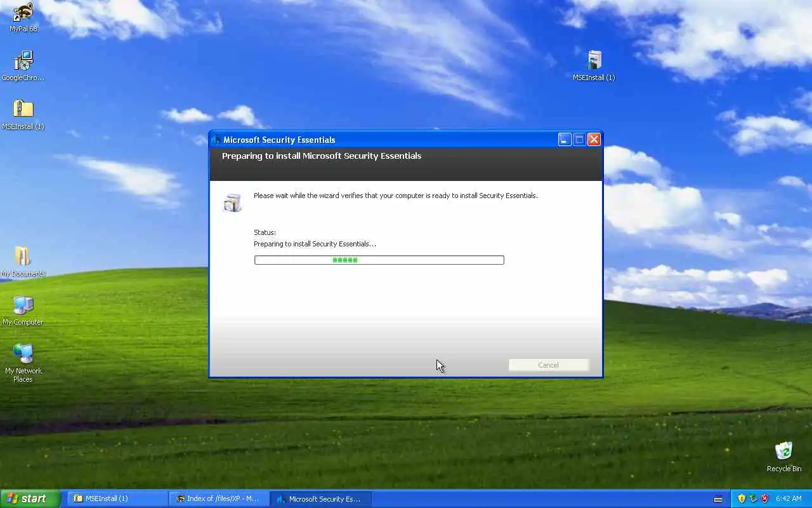Click the status line 'Preparing to install Security Essentials...'
The height and width of the screenshot is (508, 812).
tap(315, 244)
